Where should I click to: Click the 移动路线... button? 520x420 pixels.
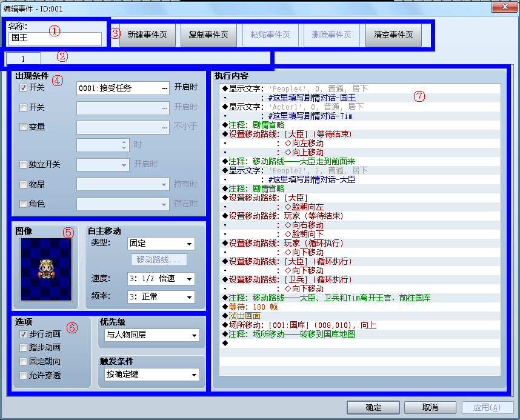point(159,260)
